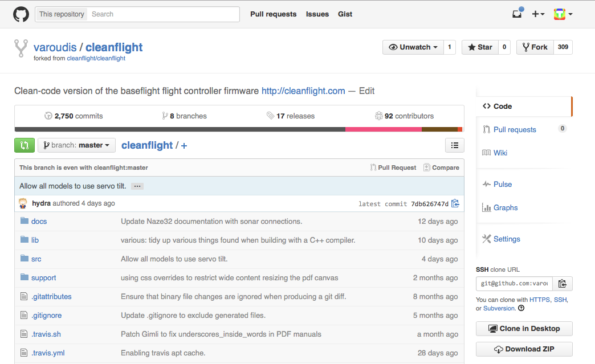Click the green compare and review button
The height and width of the screenshot is (364, 595).
click(25, 145)
